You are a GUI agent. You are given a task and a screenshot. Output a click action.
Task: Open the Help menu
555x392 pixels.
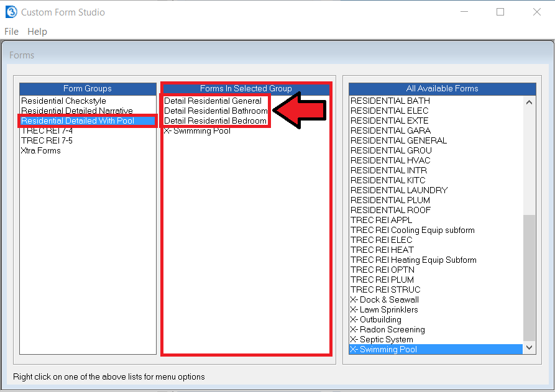(x=37, y=32)
